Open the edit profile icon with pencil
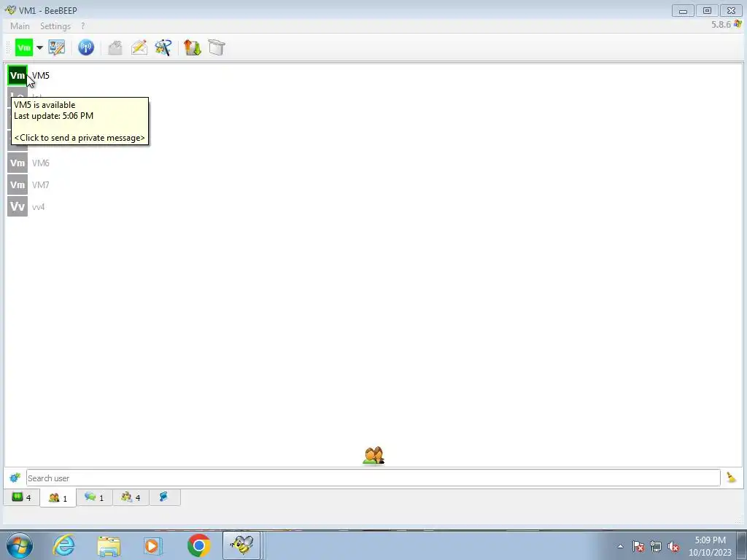Viewport: 747px width, 560px height. pyautogui.click(x=57, y=47)
